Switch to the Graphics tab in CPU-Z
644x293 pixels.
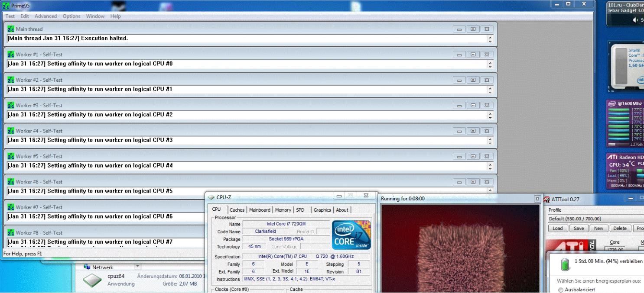point(322,210)
